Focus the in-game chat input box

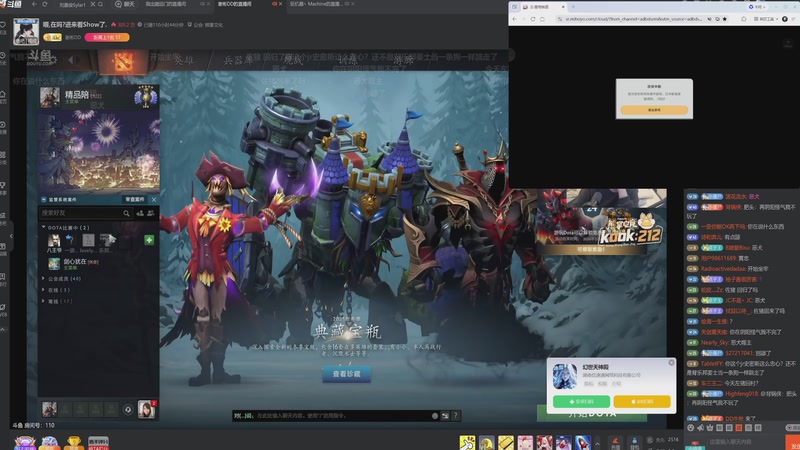click(332, 416)
